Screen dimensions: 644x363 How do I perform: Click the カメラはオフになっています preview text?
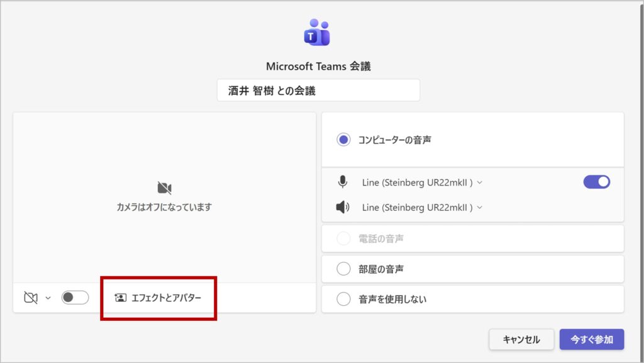tap(164, 207)
